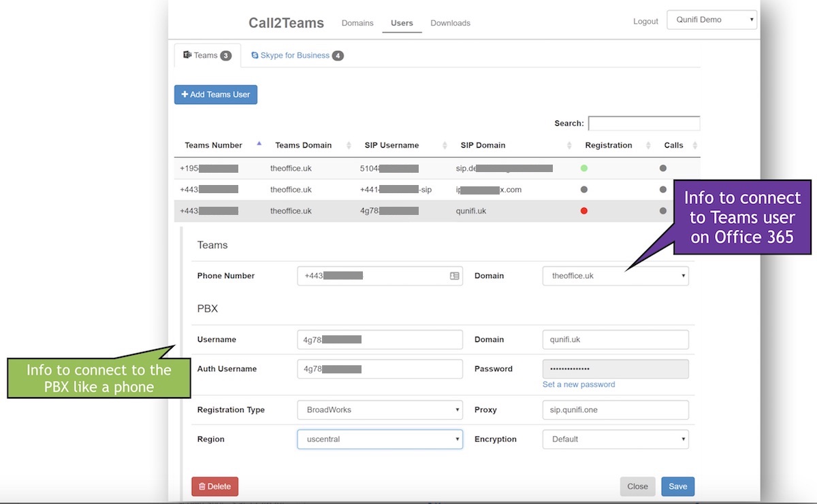Sort by Teams Domain column
Viewport: 817px width, 504px height.
(x=349, y=146)
